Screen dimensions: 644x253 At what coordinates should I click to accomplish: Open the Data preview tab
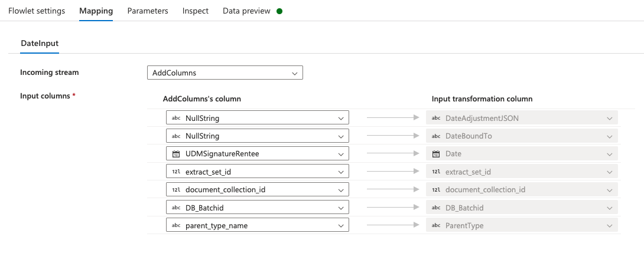(246, 11)
